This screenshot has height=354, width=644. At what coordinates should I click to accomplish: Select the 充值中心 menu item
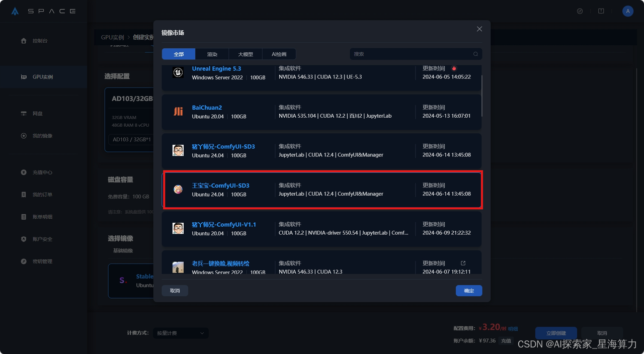[43, 172]
